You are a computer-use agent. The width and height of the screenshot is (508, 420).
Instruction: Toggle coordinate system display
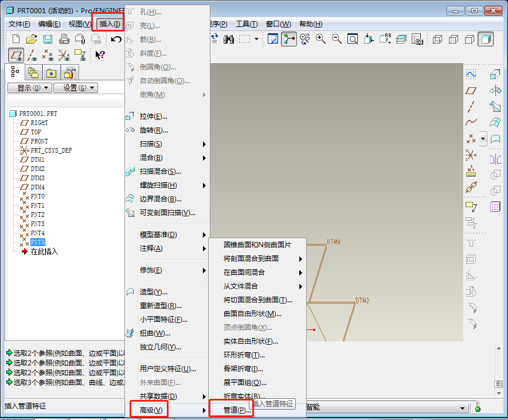[64, 55]
